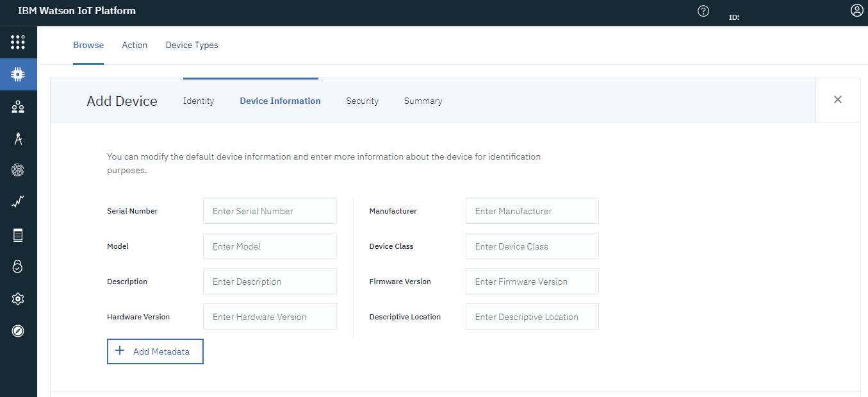Click the Add Metadata button
Viewport: 868px width, 397px height.
pyautogui.click(x=155, y=351)
